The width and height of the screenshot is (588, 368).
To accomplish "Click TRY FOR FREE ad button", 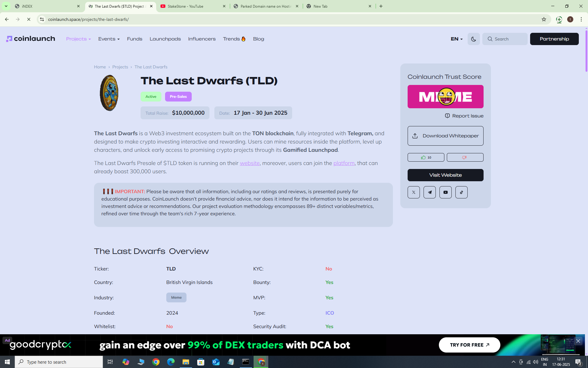I will click(x=469, y=345).
